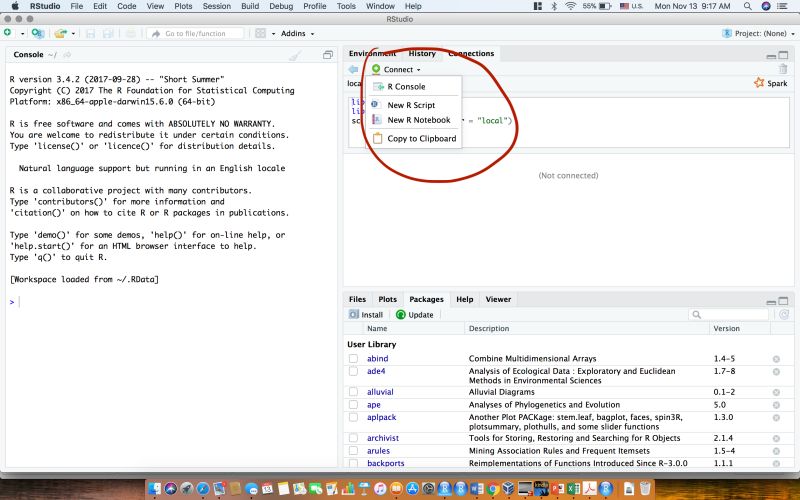Viewport: 800px width, 500px height.
Task: Check the alluvial package checkbox
Action: click(353, 392)
